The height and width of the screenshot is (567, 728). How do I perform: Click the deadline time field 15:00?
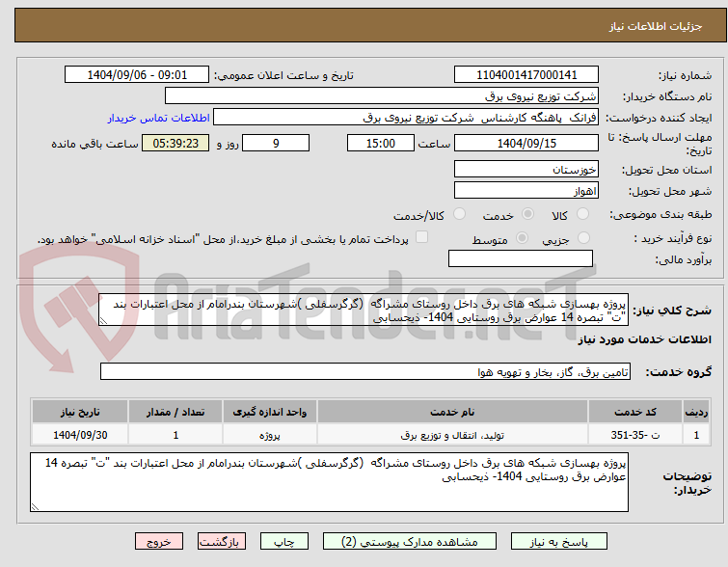[381, 143]
